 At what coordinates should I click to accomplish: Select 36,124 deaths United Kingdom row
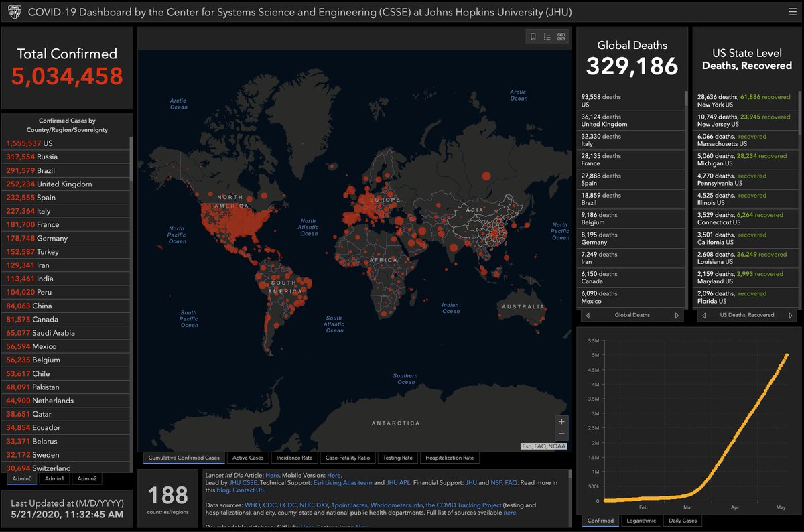pos(630,121)
